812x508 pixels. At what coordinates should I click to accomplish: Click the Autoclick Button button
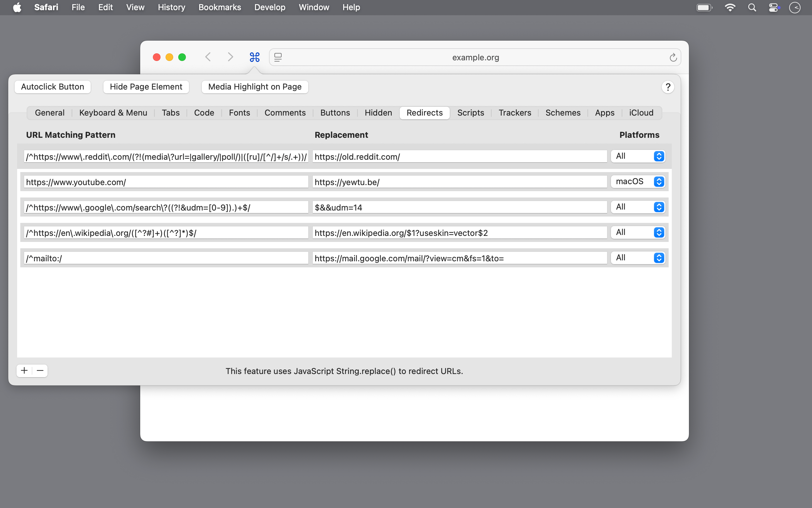pyautogui.click(x=53, y=87)
